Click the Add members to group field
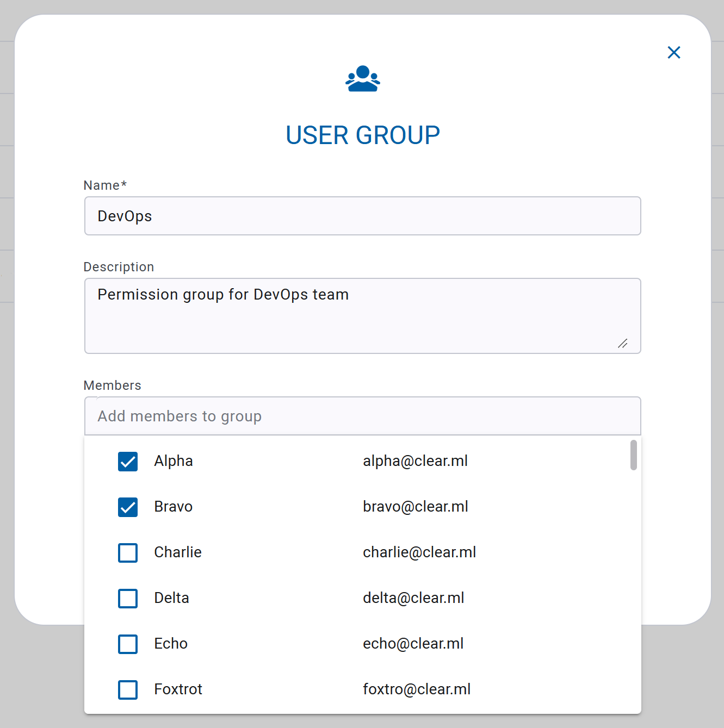This screenshot has height=728, width=724. [x=363, y=416]
